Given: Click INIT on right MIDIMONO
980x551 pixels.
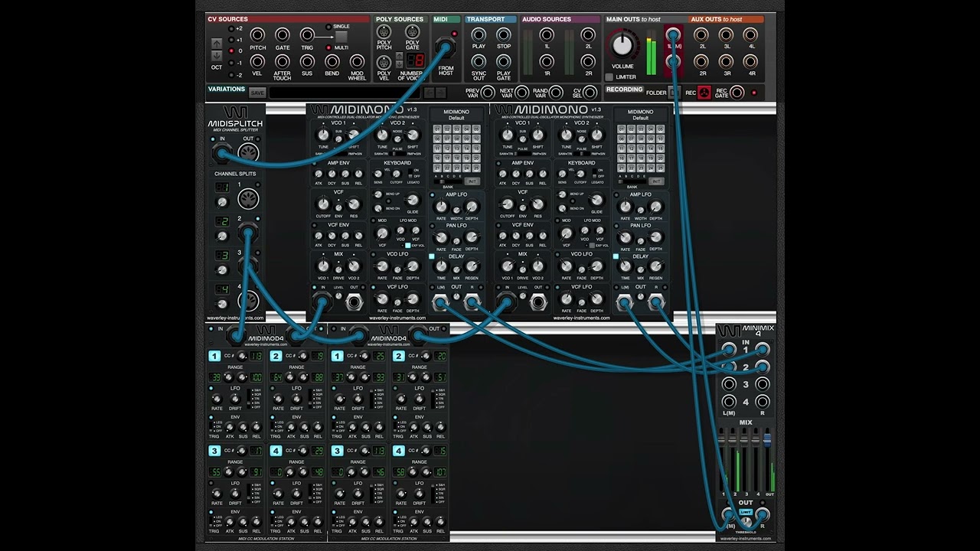Looking at the screenshot, I should [x=656, y=181].
